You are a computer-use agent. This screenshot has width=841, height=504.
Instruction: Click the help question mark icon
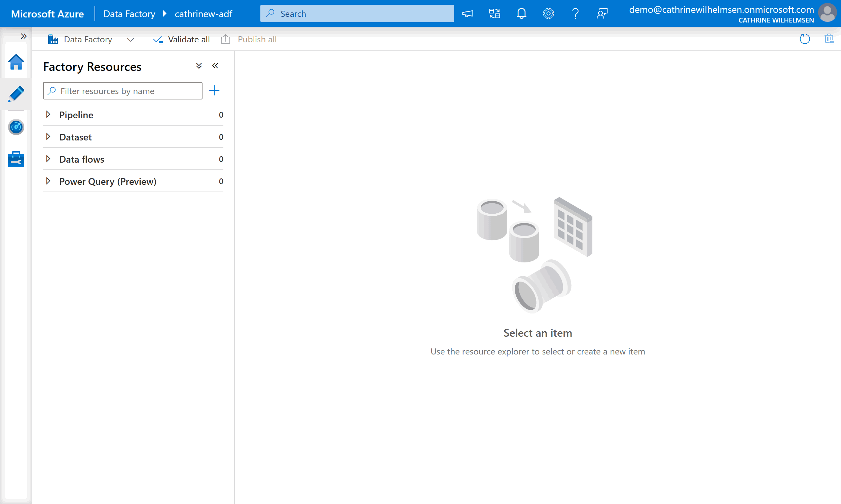[575, 13]
